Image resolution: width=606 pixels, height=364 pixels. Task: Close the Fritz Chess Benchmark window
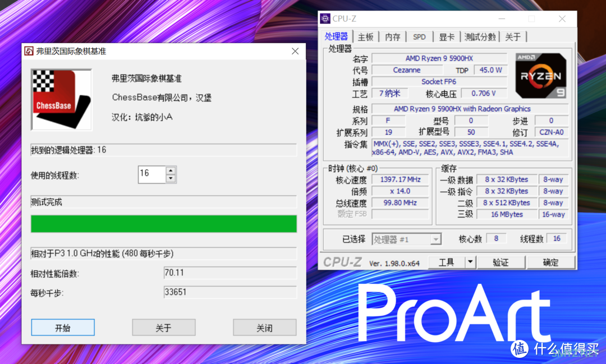295,51
